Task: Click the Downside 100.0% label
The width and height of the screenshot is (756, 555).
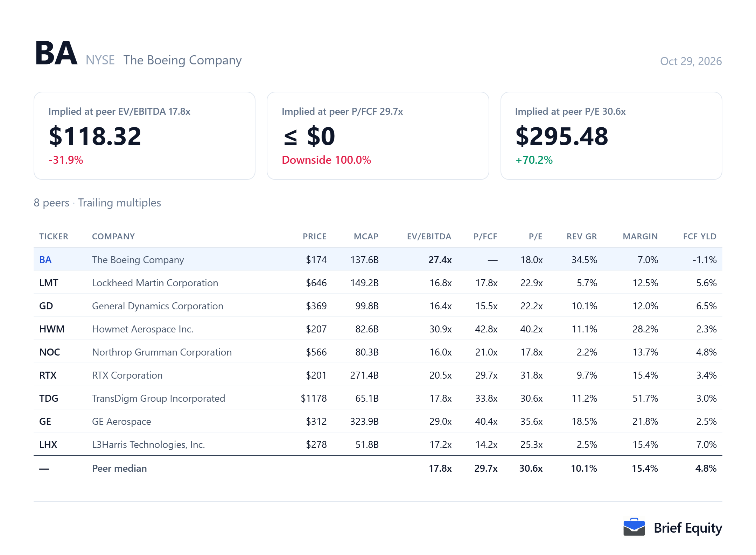Action: [x=326, y=160]
